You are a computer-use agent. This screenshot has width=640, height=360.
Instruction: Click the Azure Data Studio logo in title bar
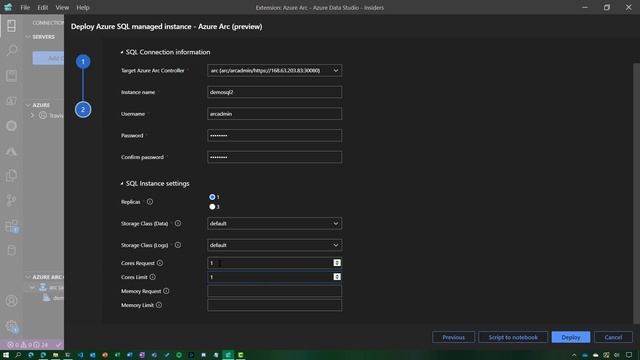click(x=8, y=7)
